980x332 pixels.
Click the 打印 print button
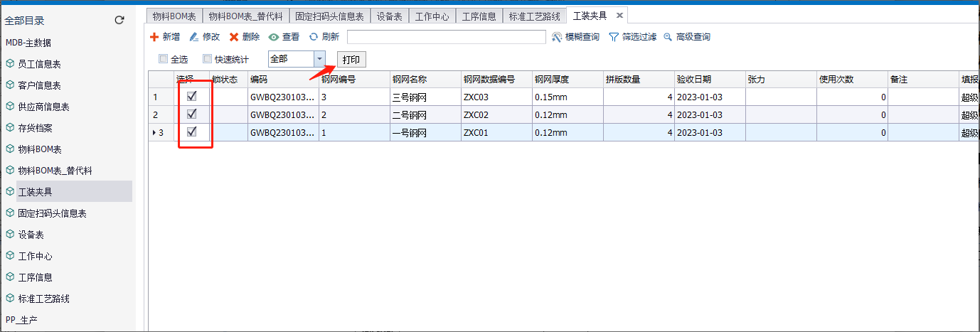pos(351,59)
